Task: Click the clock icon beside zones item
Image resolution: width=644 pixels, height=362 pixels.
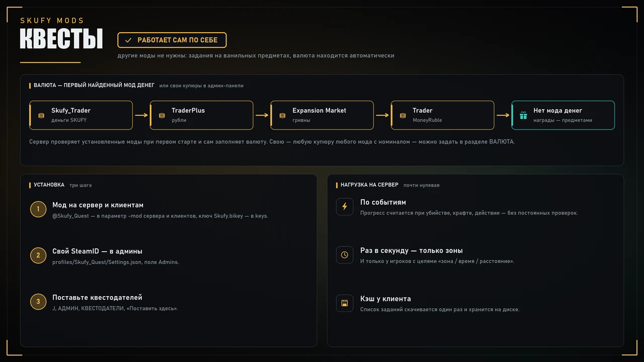Action: 345,255
